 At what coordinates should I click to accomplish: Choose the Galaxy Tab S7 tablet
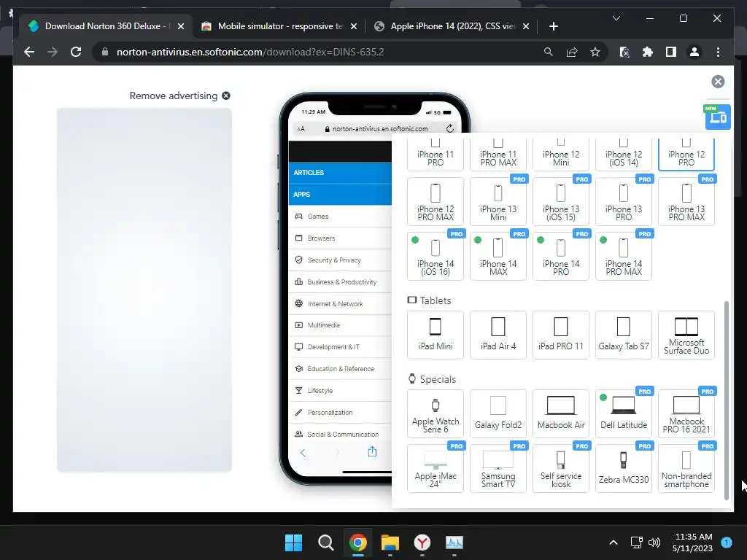click(x=623, y=335)
